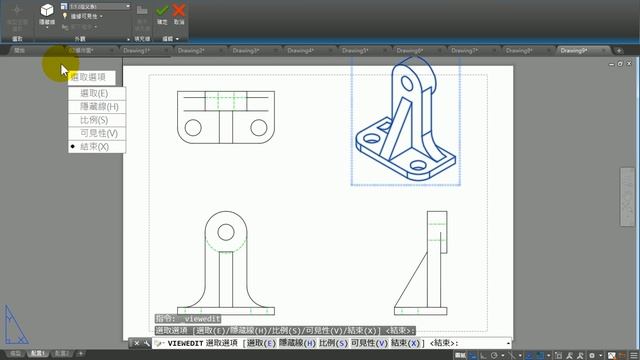The width and height of the screenshot is (640, 360).
Task: Toggle 圖紙 paper space status button
Action: click(x=460, y=356)
